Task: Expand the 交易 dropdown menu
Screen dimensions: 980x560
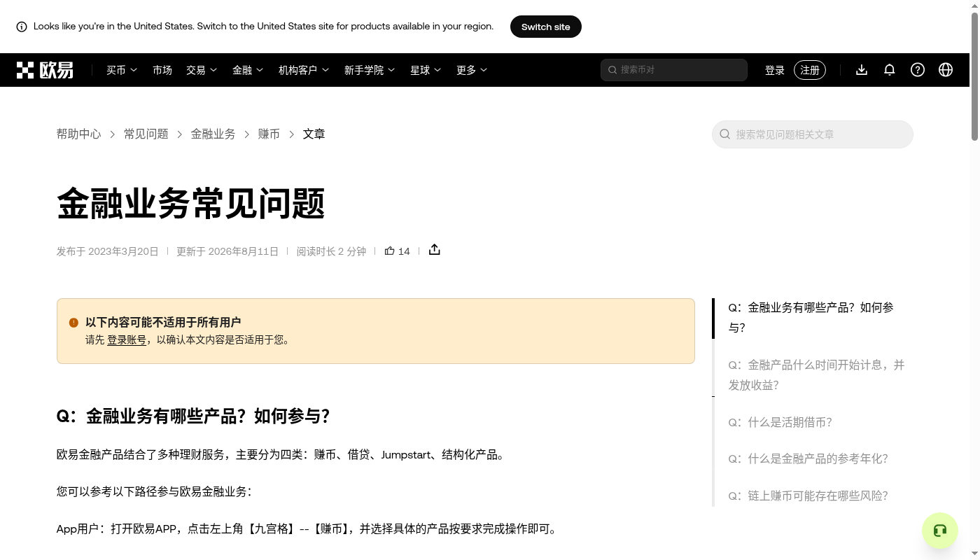Action: [x=202, y=70]
